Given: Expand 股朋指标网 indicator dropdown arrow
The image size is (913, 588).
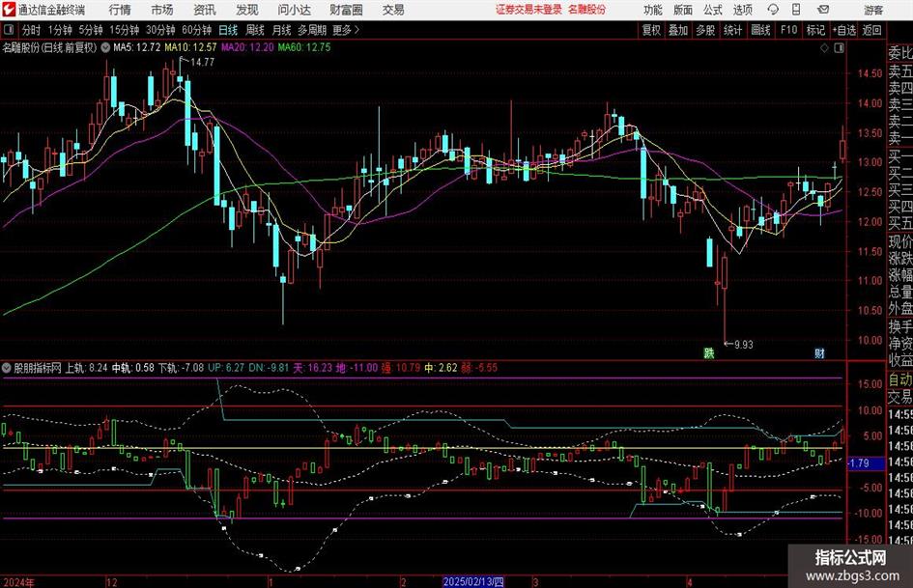Looking at the screenshot, I should coord(7,368).
